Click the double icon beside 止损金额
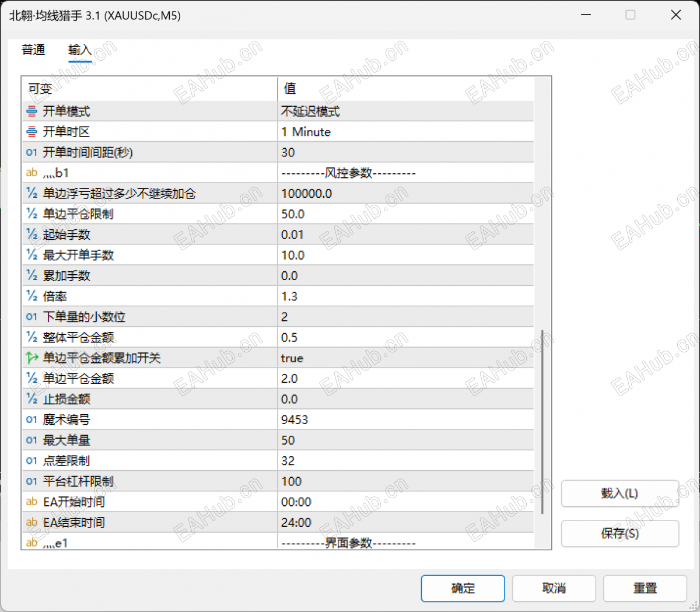 pos(32,399)
